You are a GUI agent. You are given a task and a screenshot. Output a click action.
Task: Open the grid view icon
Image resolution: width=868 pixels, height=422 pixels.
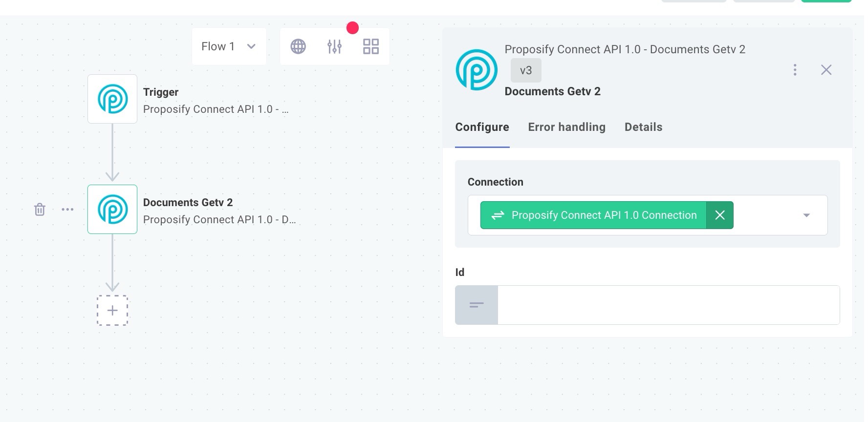[x=371, y=46]
